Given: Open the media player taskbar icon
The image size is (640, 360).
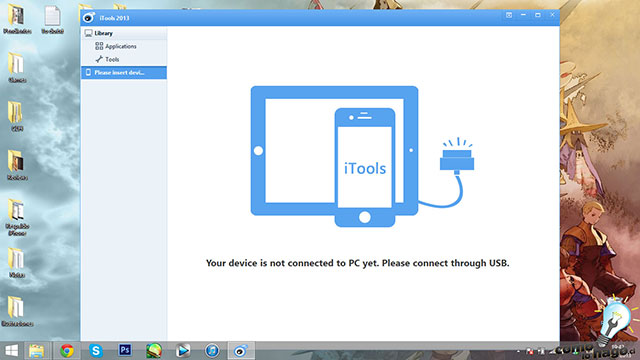Looking at the screenshot, I should click(183, 351).
